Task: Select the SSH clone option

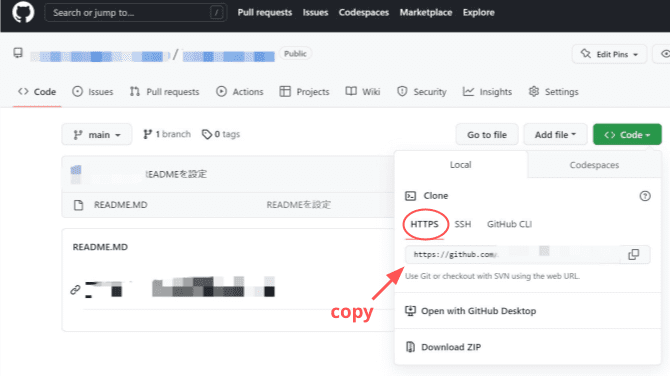Action: point(463,224)
